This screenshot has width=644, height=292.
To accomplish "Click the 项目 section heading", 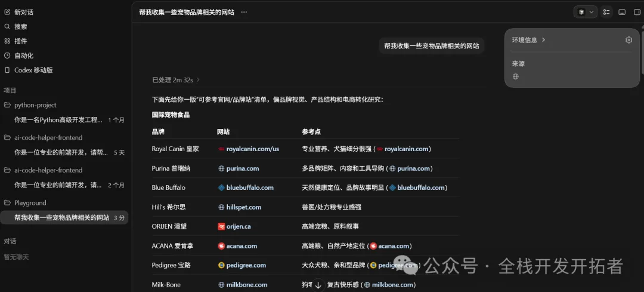I will tap(10, 90).
